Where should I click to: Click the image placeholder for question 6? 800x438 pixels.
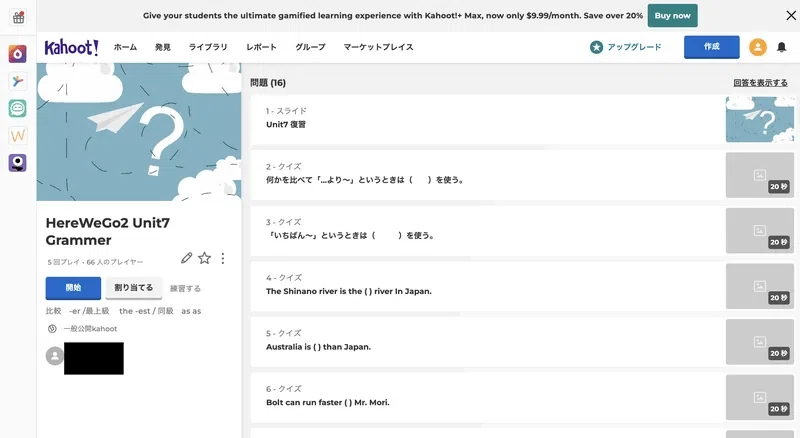coord(760,398)
